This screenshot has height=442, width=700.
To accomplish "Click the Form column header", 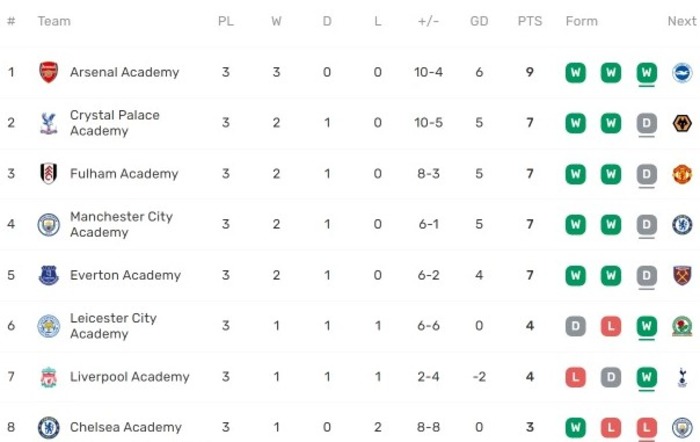I will pyautogui.click(x=581, y=21).
